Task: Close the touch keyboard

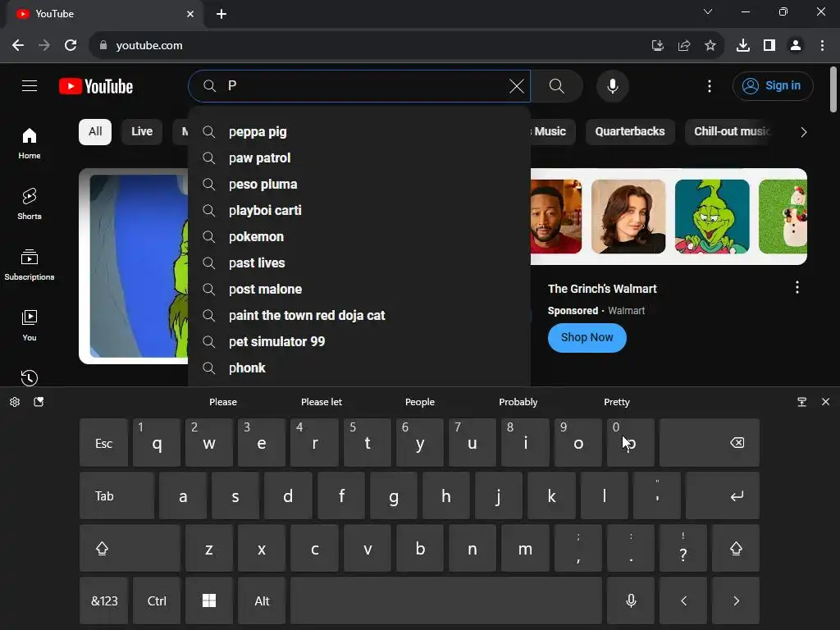Action: [825, 402]
